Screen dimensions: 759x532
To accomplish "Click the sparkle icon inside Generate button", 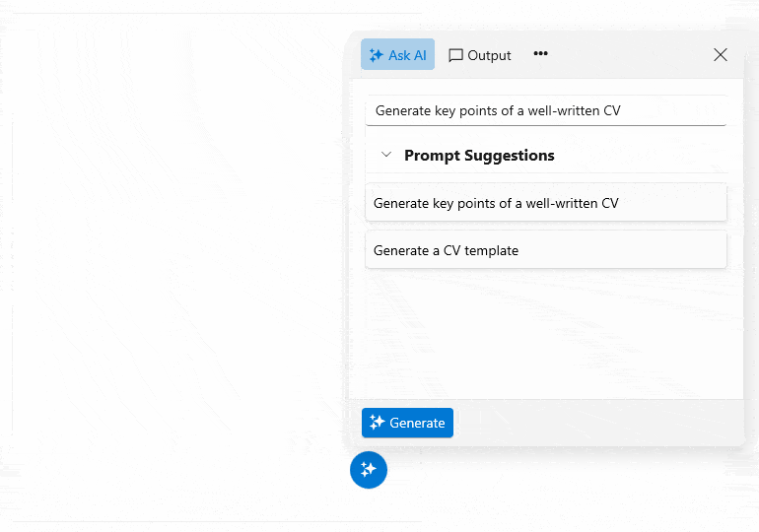I will click(378, 423).
